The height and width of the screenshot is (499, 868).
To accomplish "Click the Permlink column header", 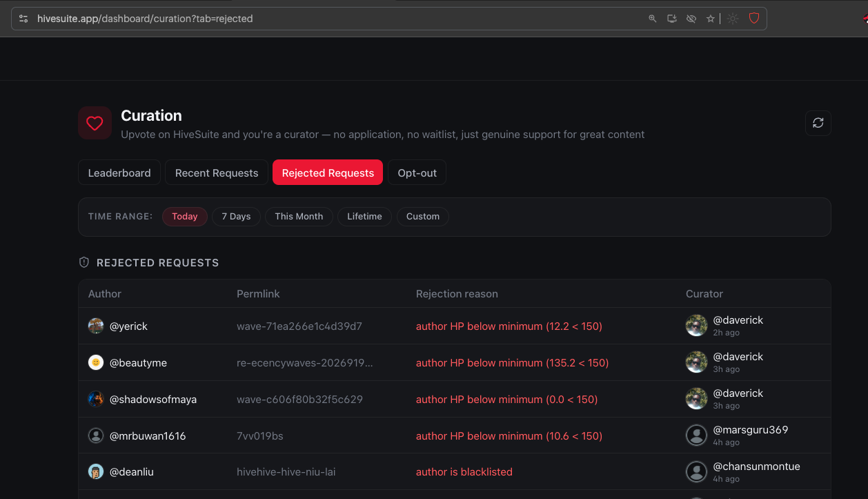I will coord(258,293).
